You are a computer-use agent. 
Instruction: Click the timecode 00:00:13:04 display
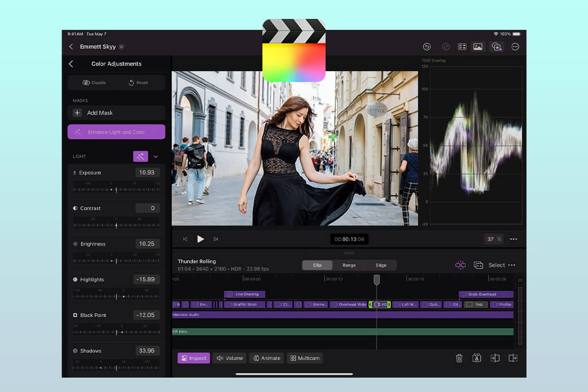point(349,239)
